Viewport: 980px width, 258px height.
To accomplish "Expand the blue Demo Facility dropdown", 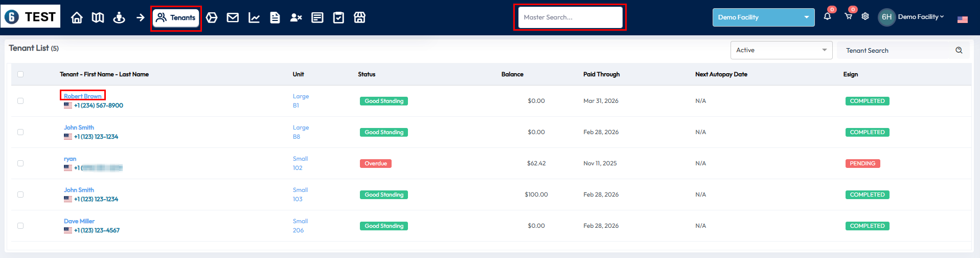I will (763, 17).
